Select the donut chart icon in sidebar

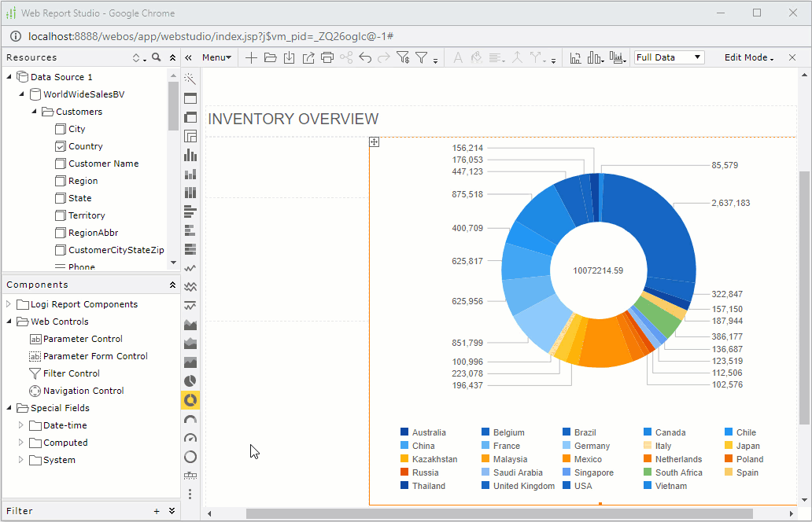pyautogui.click(x=190, y=400)
